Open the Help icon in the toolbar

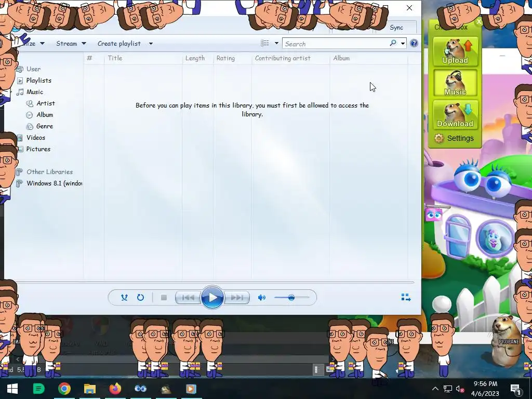[414, 43]
